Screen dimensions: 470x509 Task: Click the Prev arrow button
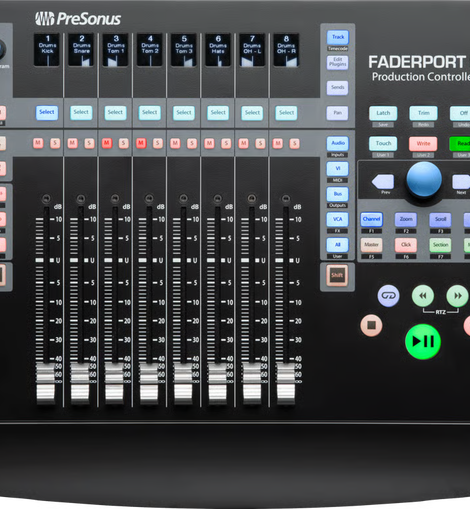pos(383,182)
